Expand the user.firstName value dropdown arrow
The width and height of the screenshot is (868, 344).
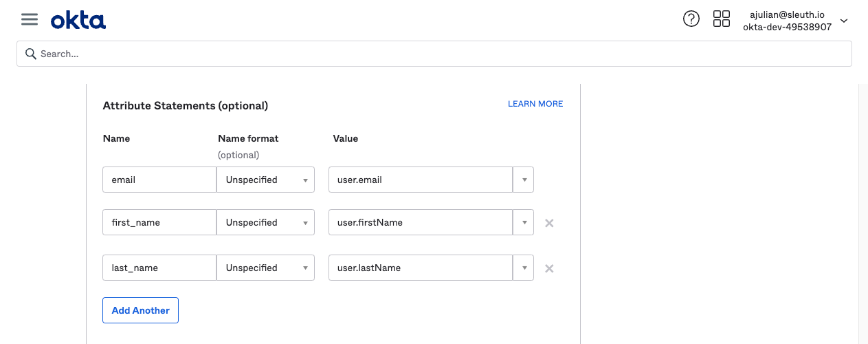524,222
